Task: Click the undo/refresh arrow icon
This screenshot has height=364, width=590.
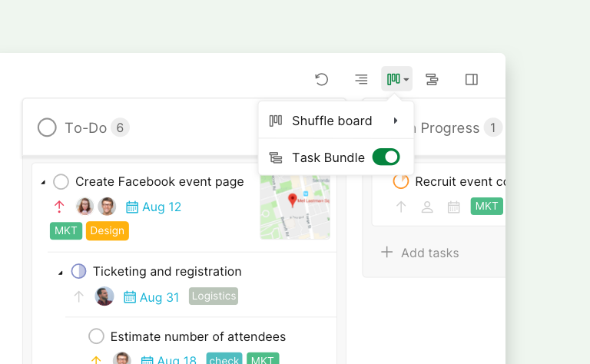Action: 321,79
